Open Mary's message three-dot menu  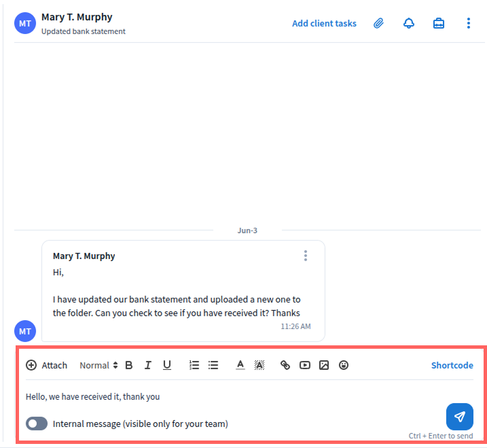306,256
